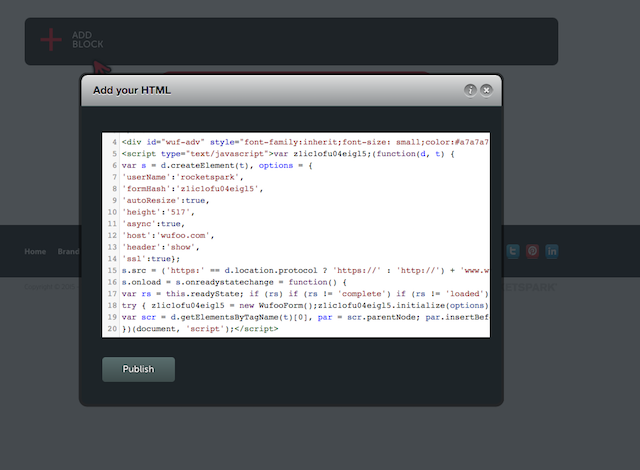
Task: Open the Pinterest social icon in footer
Action: (532, 251)
